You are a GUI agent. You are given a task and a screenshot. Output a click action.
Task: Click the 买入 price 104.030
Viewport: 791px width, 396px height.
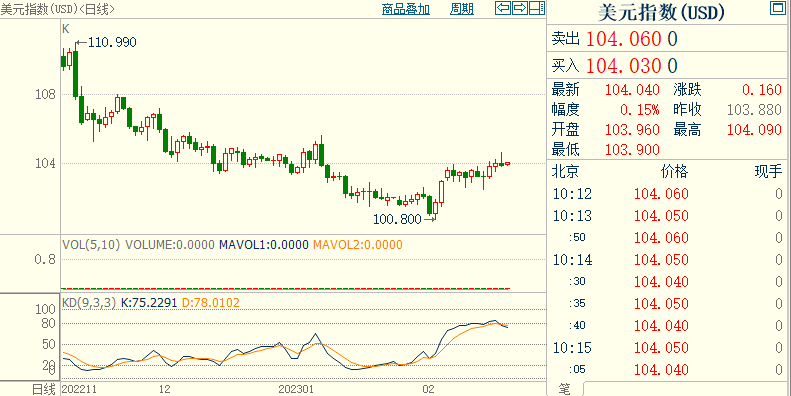(x=624, y=66)
